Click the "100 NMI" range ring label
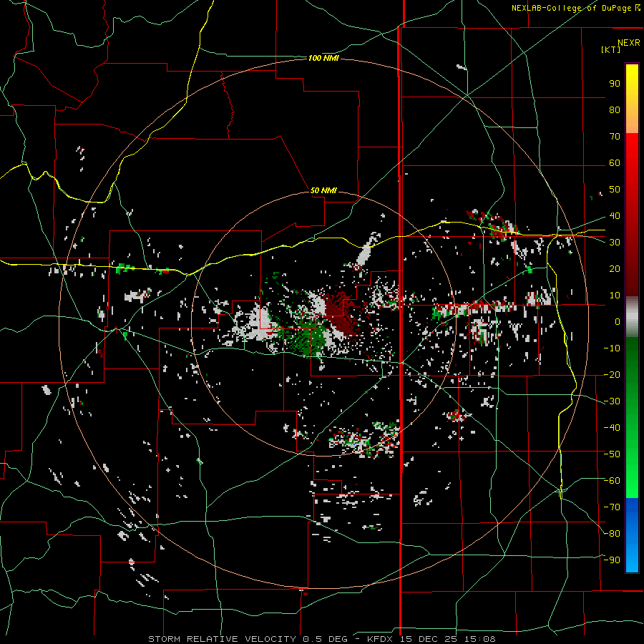 323,59
